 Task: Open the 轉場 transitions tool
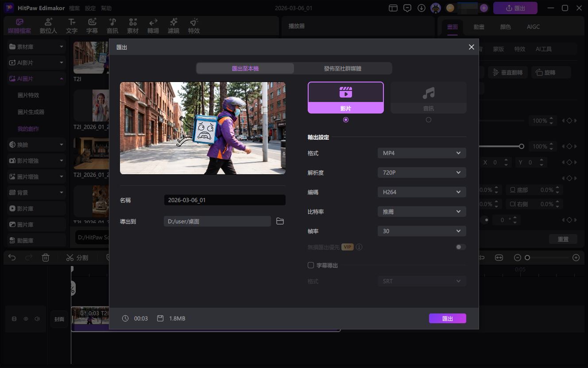(x=153, y=26)
